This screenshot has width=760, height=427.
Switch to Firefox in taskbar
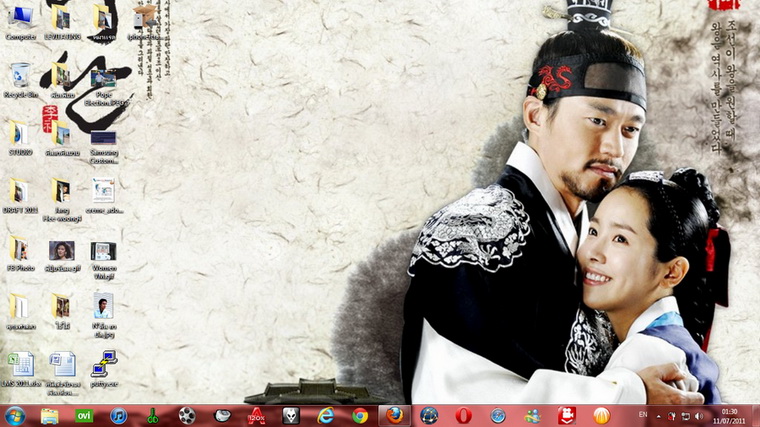(394, 416)
